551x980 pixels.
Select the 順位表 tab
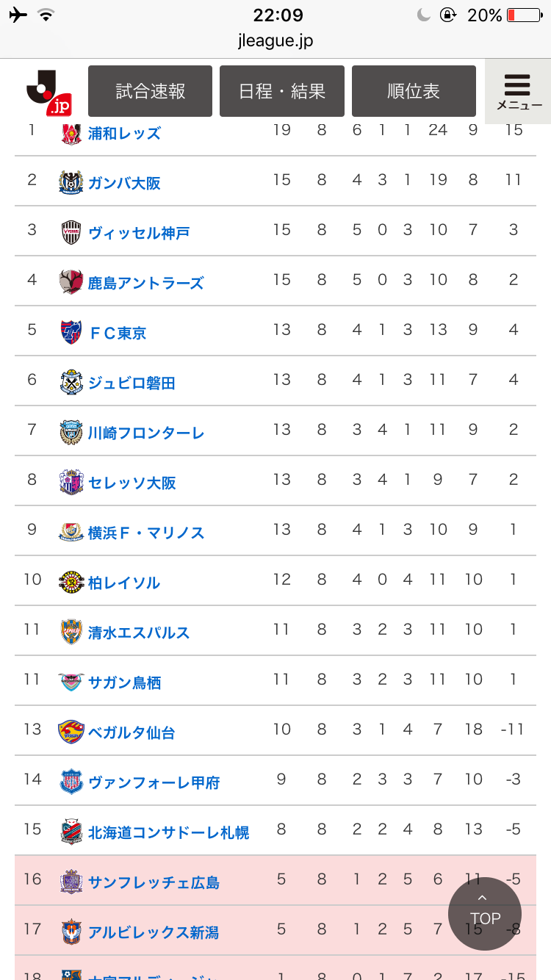[414, 91]
